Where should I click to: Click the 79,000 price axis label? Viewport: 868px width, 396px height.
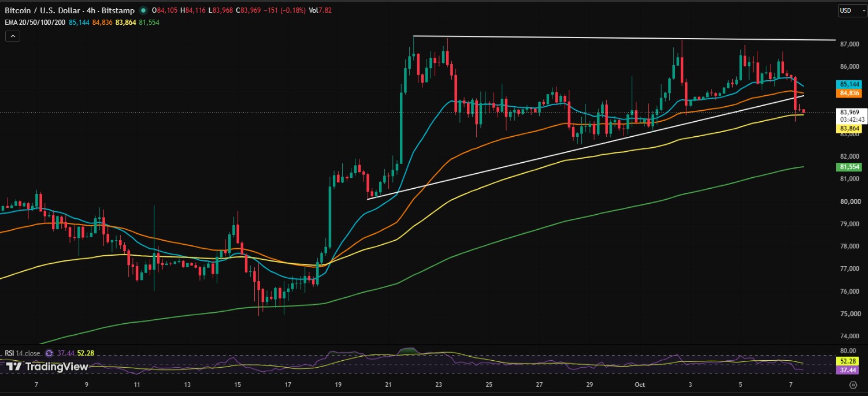coord(850,224)
